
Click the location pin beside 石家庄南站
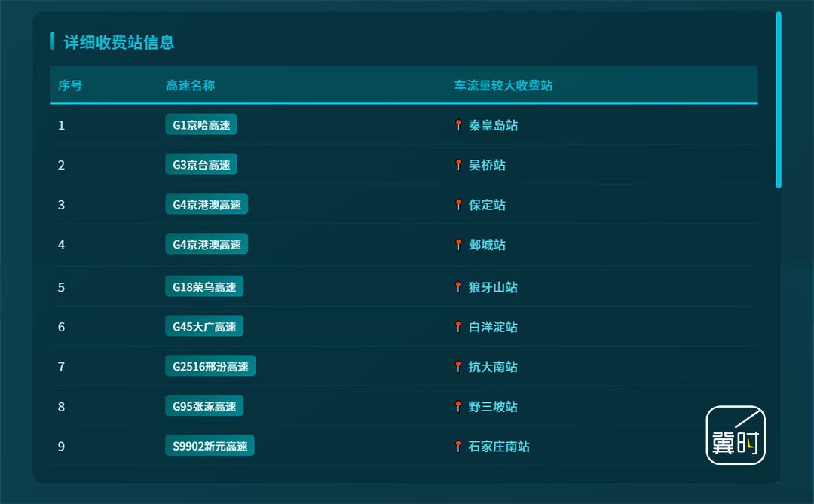pyautogui.click(x=458, y=447)
